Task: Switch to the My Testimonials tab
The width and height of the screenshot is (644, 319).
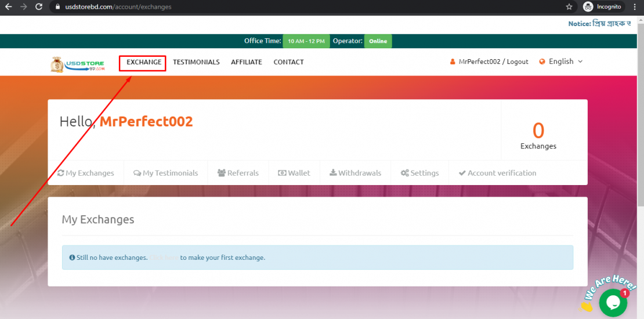Action: [165, 173]
